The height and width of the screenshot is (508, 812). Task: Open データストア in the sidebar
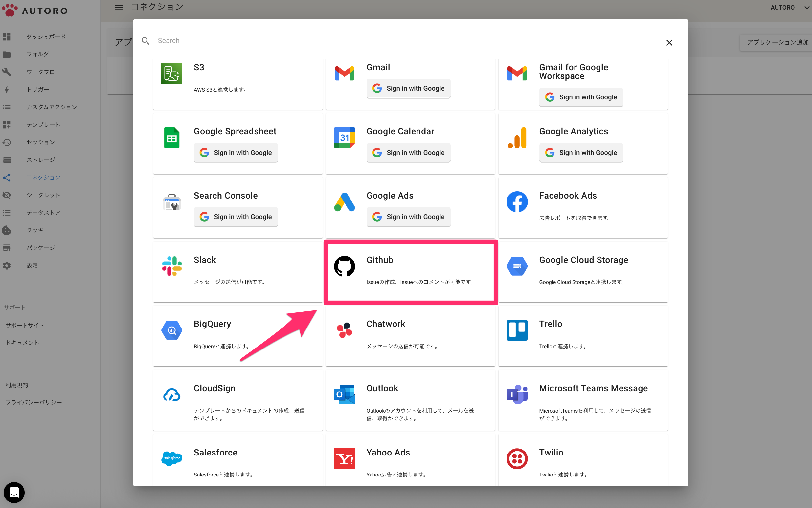pyautogui.click(x=43, y=212)
